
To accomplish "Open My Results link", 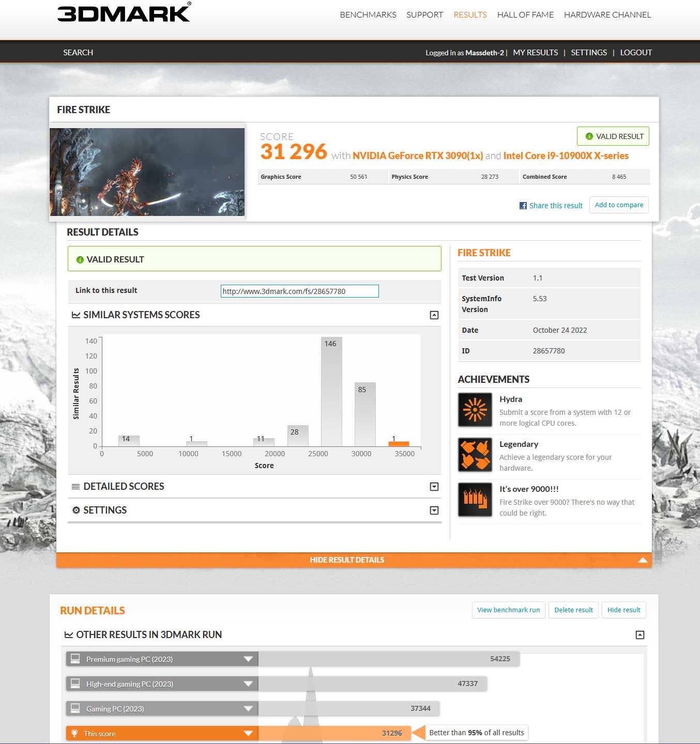I will tap(536, 53).
